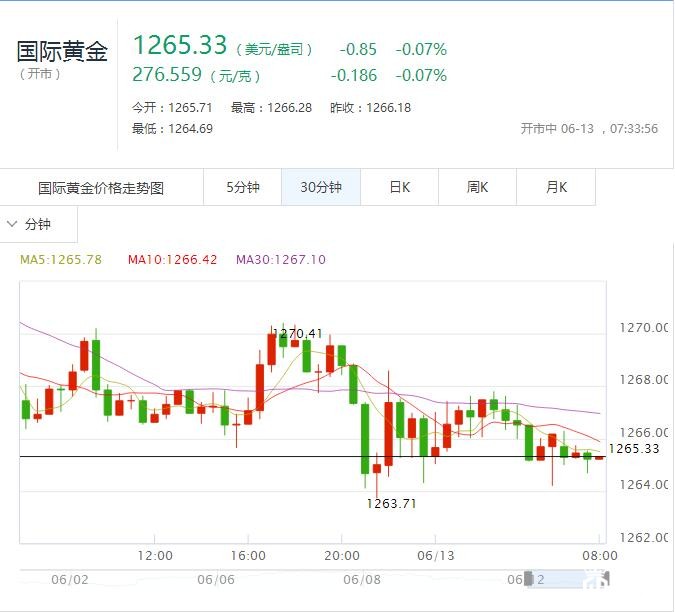Click the 1263.71 low marker label
The image size is (675, 612).
coord(391,504)
